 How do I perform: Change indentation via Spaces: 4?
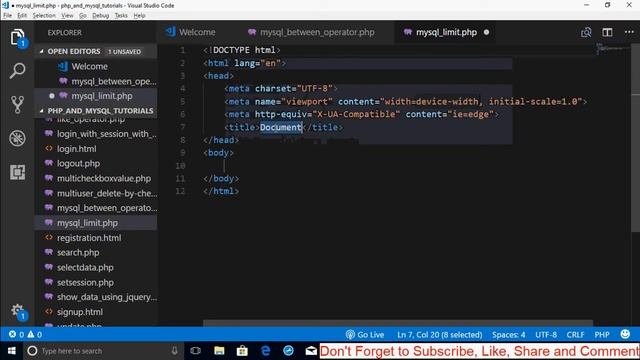tap(509, 335)
